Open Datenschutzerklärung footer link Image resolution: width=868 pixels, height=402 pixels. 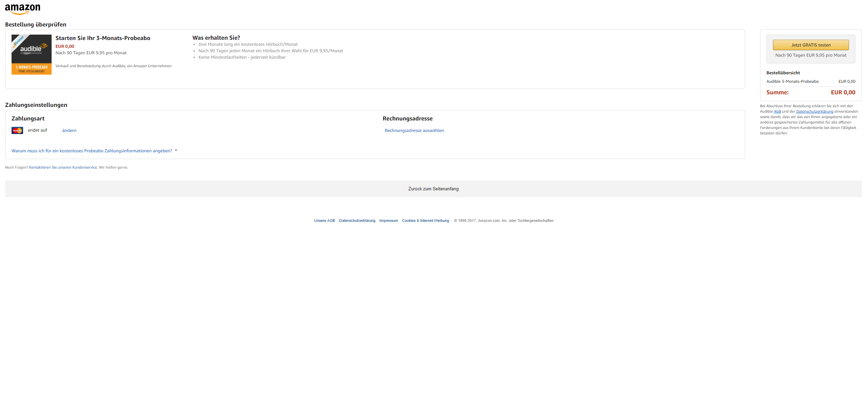click(357, 221)
